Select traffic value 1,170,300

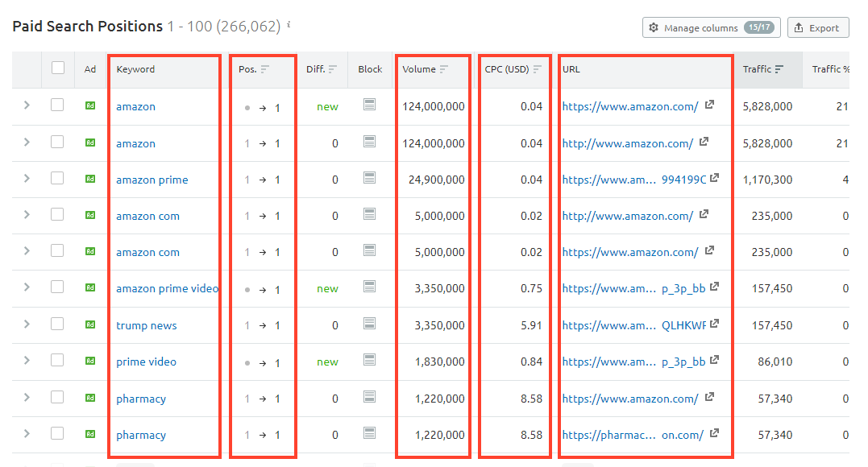(767, 180)
